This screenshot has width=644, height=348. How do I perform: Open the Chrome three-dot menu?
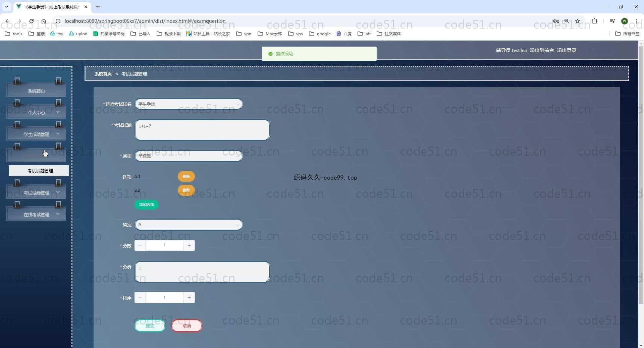[x=636, y=21]
